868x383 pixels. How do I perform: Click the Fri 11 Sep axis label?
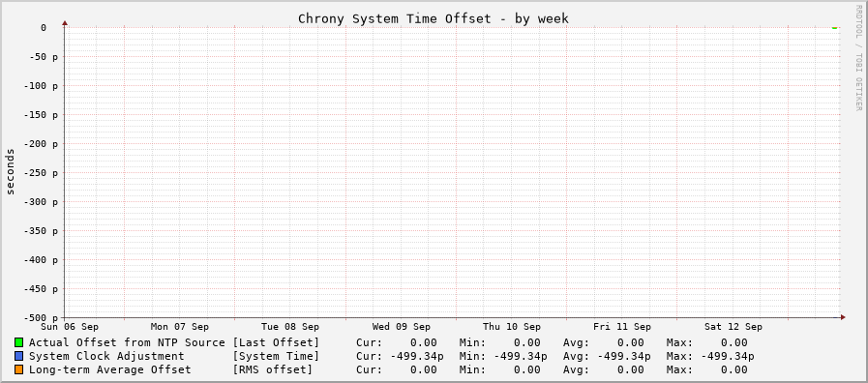(x=622, y=327)
